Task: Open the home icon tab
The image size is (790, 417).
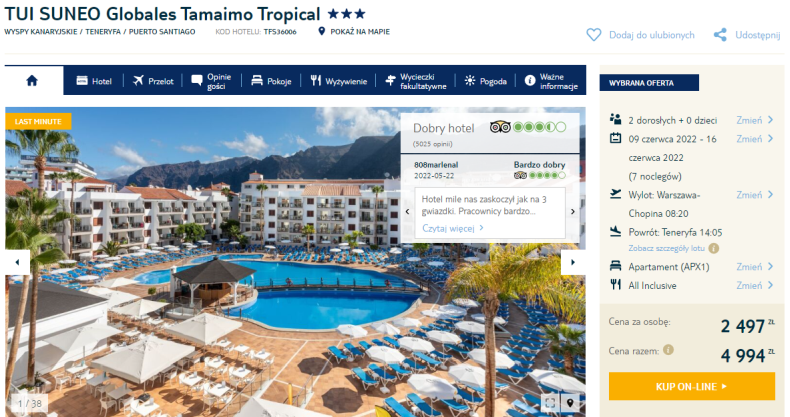Action: (32, 81)
